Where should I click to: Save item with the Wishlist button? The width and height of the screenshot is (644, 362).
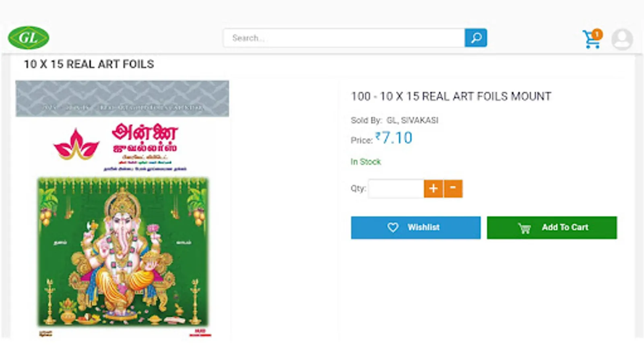pyautogui.click(x=416, y=228)
